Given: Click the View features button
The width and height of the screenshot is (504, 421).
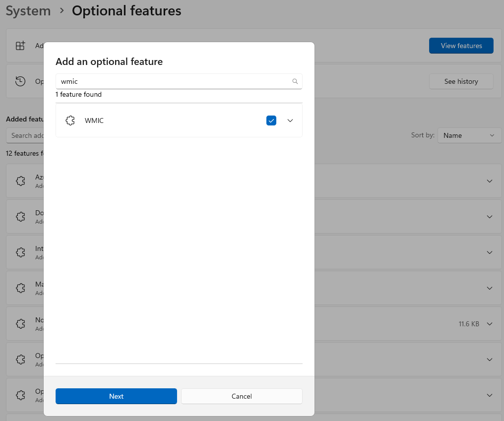Looking at the screenshot, I should (x=461, y=46).
